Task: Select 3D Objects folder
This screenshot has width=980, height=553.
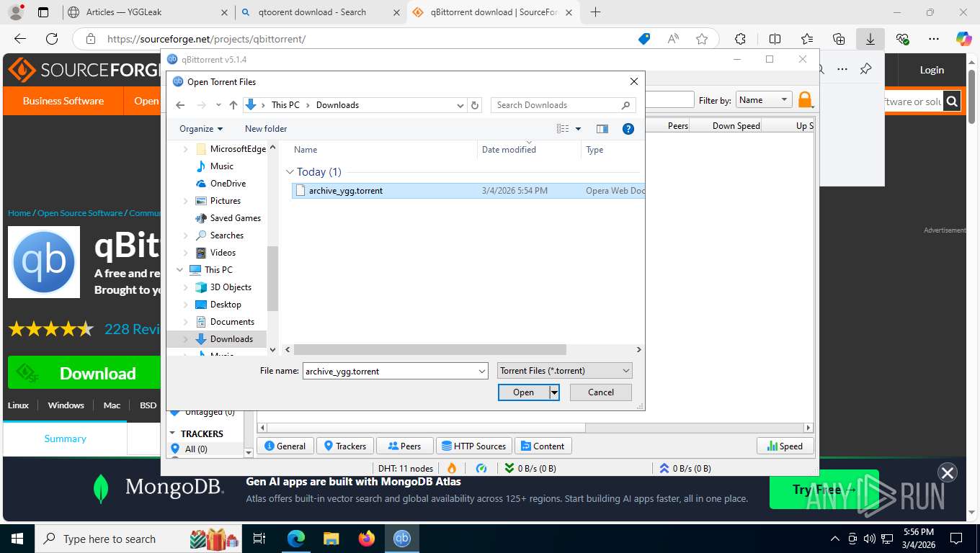Action: click(x=231, y=287)
